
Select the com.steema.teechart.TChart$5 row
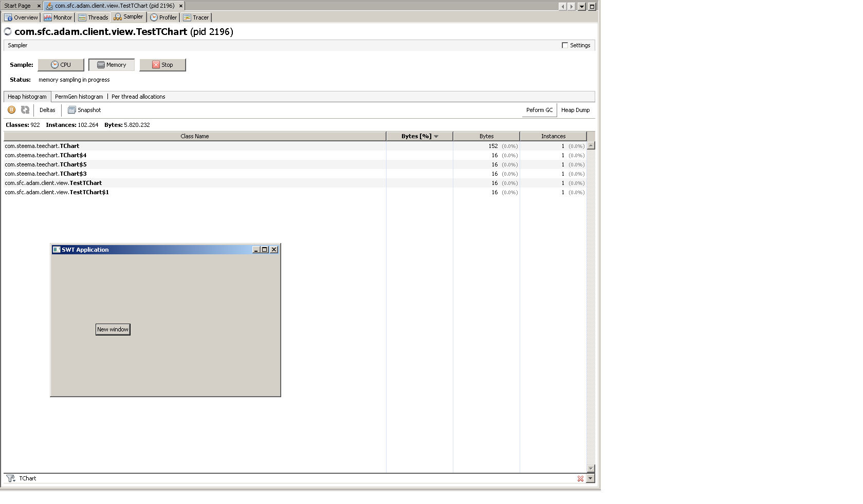[295, 164]
